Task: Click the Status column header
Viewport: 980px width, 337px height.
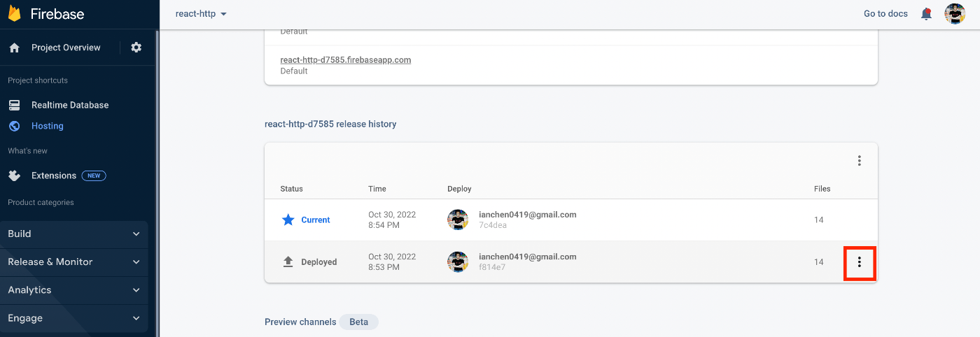Action: click(292, 189)
